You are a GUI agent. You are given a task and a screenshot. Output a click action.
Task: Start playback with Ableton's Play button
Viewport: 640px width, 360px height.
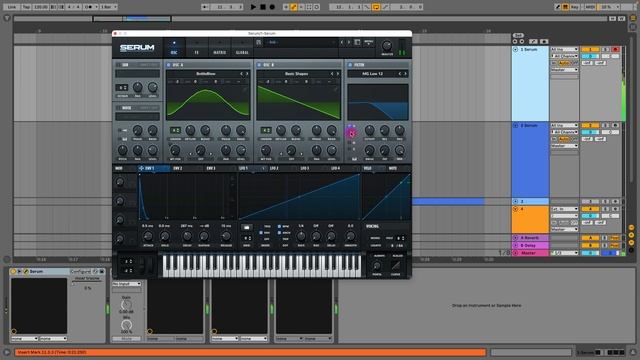point(253,7)
